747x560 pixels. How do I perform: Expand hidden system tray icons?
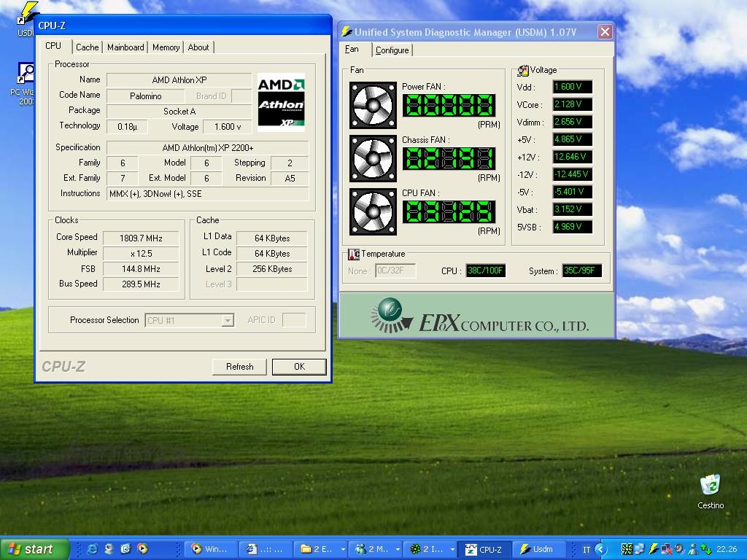pyautogui.click(x=601, y=550)
